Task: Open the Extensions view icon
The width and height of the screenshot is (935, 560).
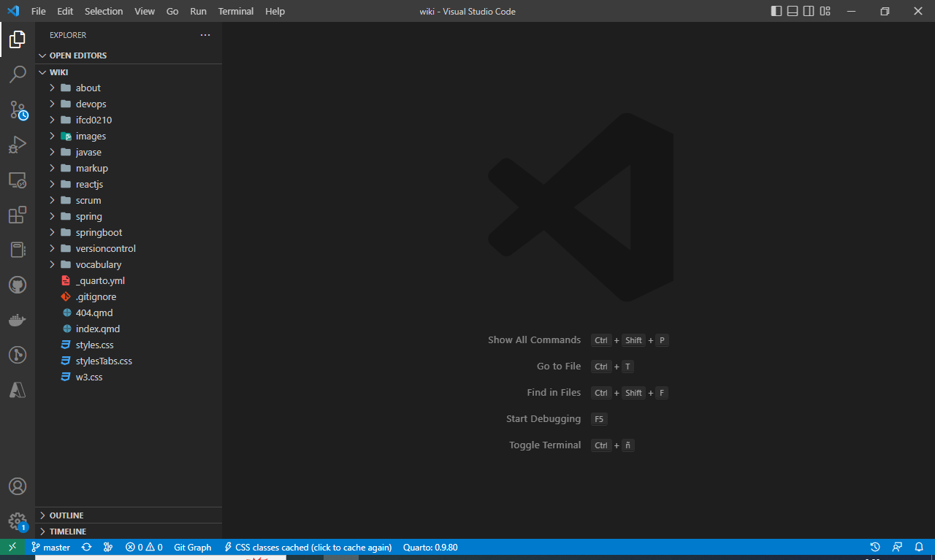Action: [18, 215]
